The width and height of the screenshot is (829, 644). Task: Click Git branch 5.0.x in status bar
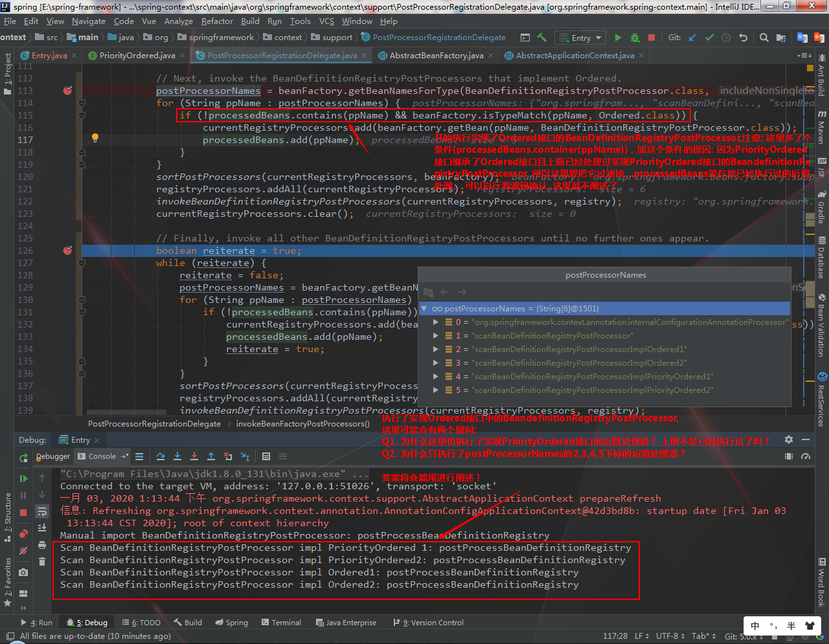pos(742,636)
